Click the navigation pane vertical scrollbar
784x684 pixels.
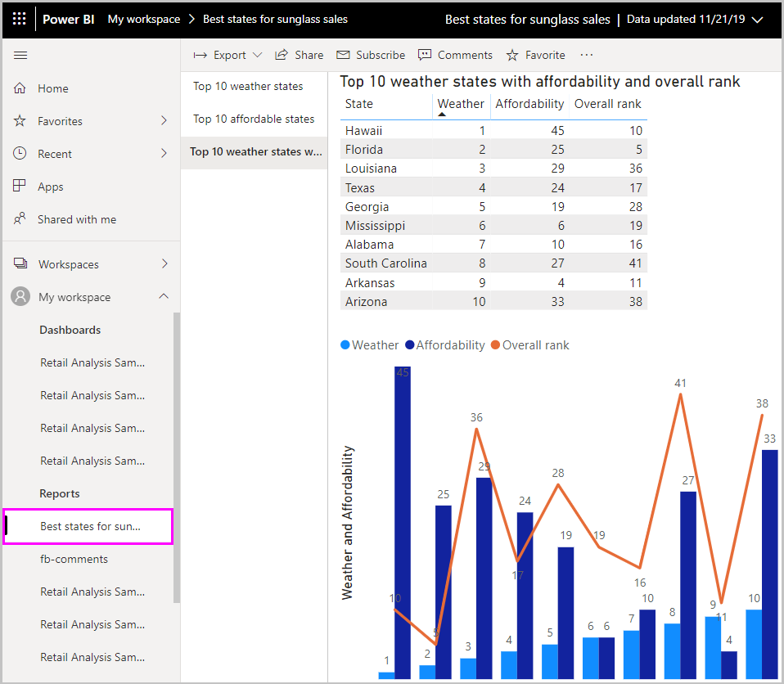pos(177,457)
